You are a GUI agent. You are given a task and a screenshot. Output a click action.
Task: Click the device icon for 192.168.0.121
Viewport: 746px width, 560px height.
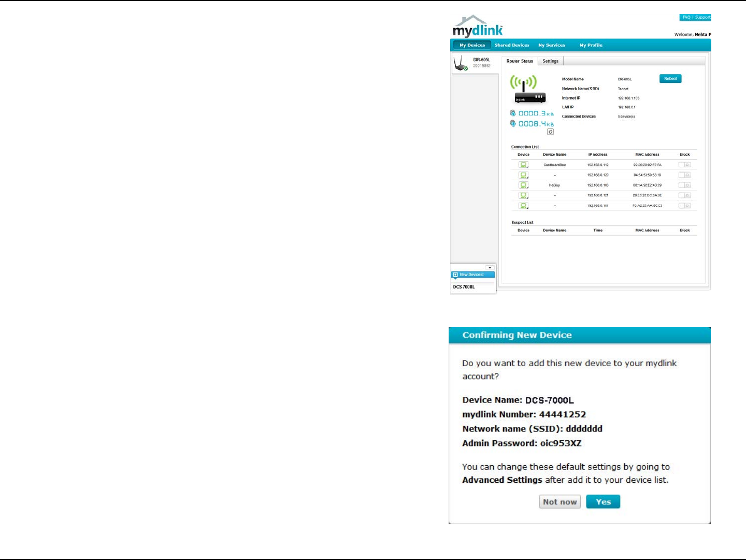click(x=524, y=195)
